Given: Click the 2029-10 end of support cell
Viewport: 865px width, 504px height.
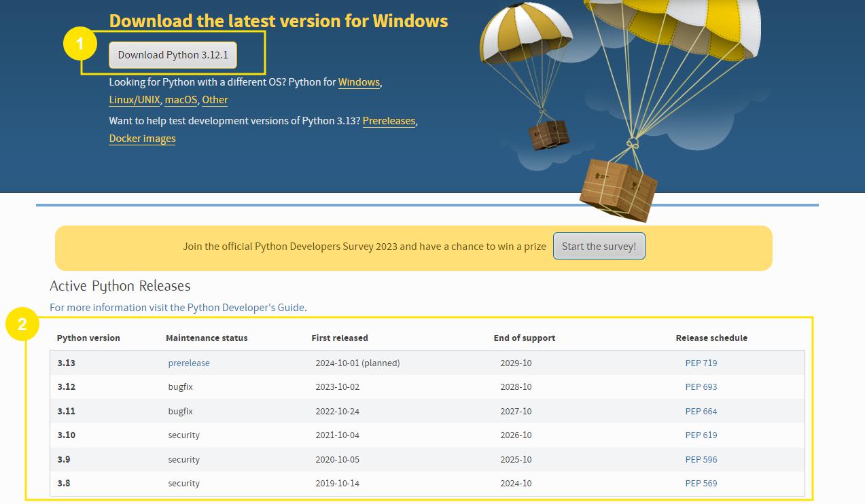Looking at the screenshot, I should coord(516,363).
